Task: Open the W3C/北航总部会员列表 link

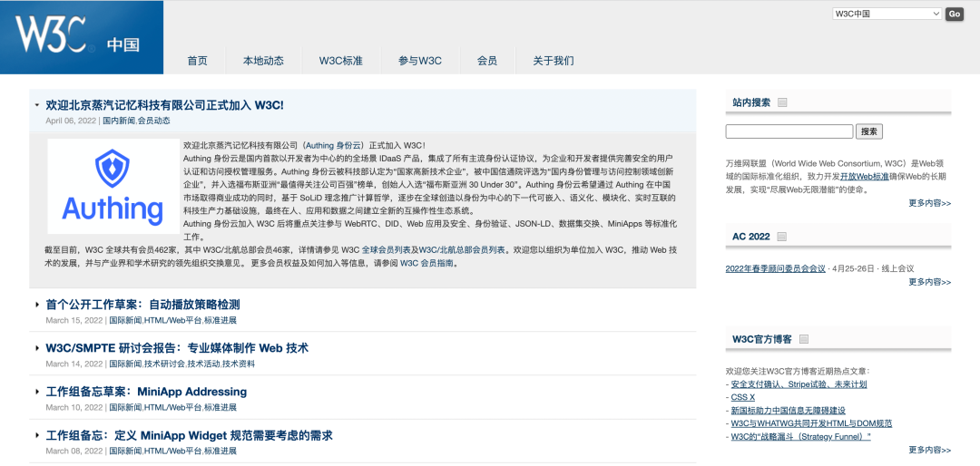Action: [461, 250]
